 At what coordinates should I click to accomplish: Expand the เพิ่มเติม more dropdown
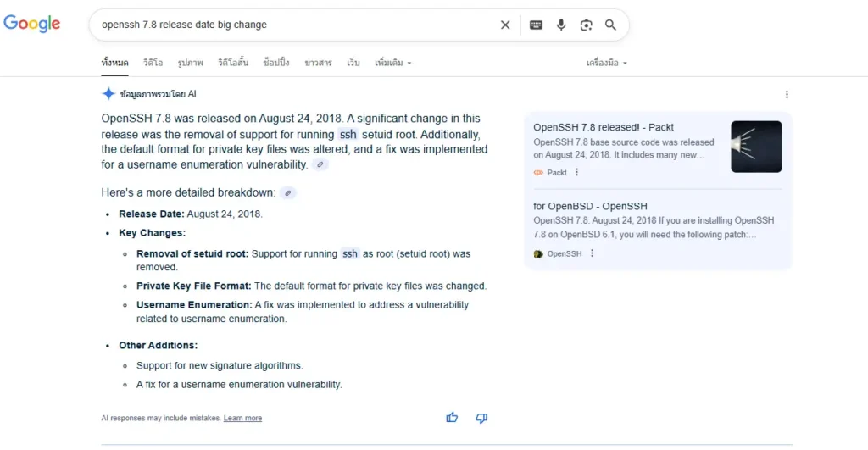[392, 63]
